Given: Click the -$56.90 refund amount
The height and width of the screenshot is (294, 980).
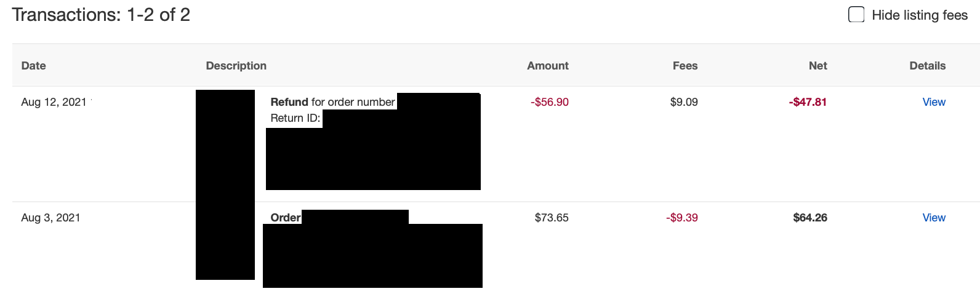Looking at the screenshot, I should tap(550, 102).
